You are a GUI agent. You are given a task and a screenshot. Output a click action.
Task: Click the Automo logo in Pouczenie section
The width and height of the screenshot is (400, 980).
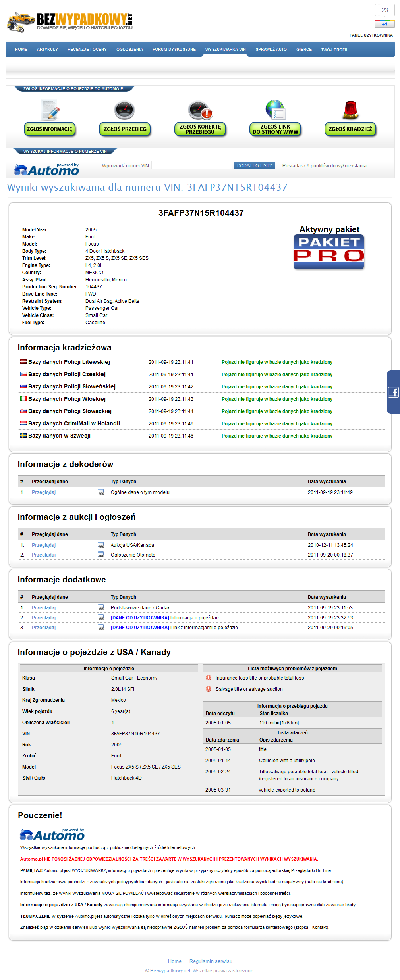pyautogui.click(x=52, y=835)
